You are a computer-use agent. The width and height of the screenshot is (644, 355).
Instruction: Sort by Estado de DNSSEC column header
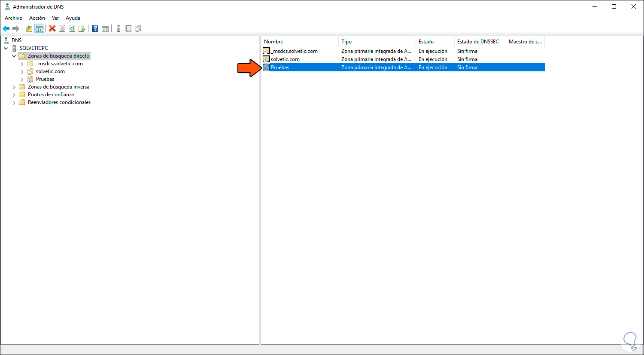pos(480,42)
